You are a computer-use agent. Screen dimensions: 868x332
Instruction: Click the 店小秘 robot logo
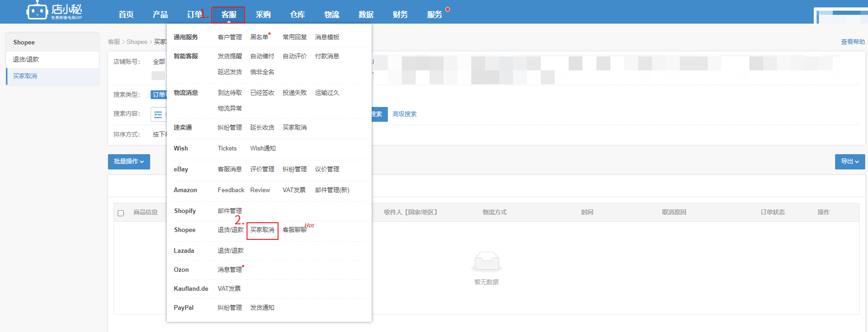(x=54, y=11)
